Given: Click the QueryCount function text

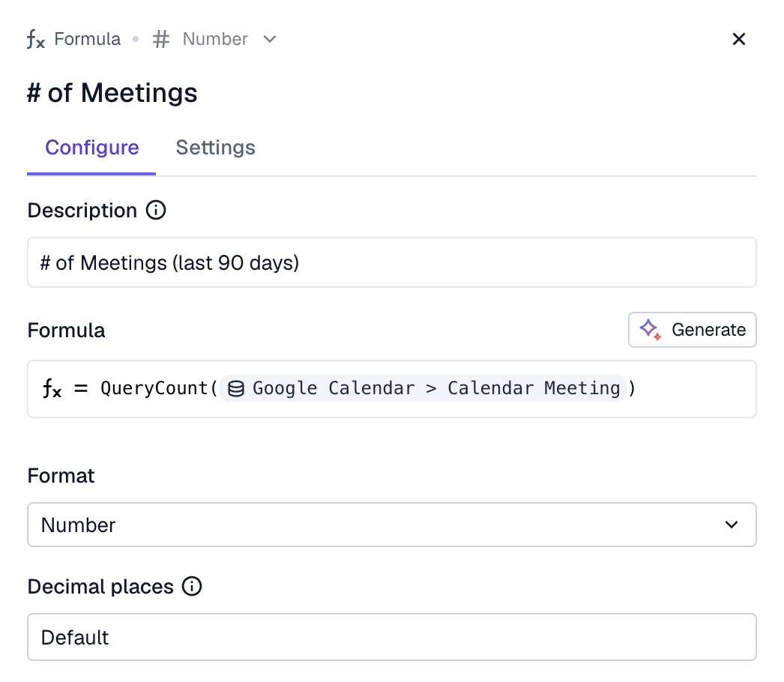Looking at the screenshot, I should 154,388.
